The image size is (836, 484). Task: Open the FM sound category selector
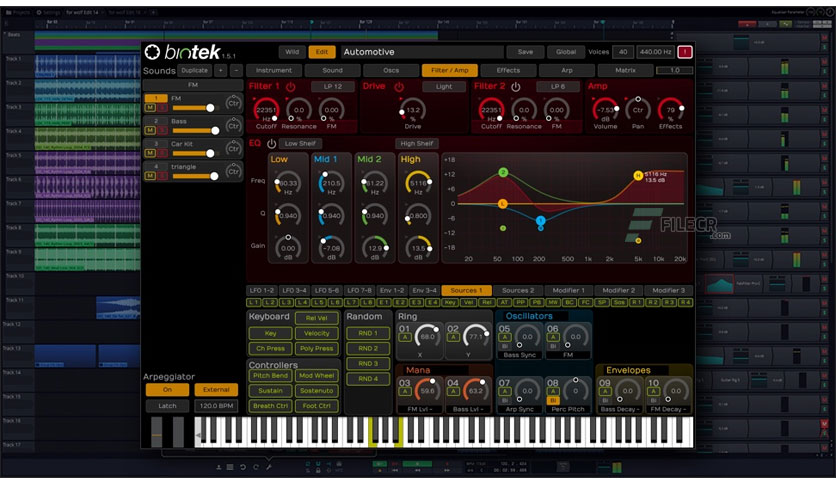coord(193,85)
